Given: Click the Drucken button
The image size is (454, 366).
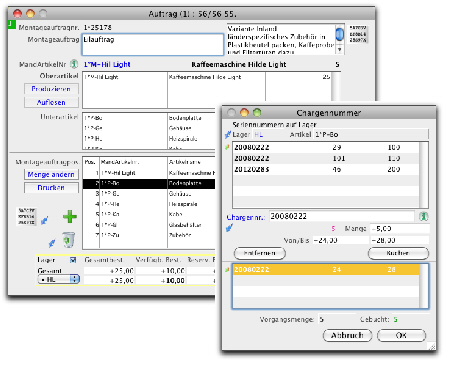Looking at the screenshot, I should (x=51, y=188).
